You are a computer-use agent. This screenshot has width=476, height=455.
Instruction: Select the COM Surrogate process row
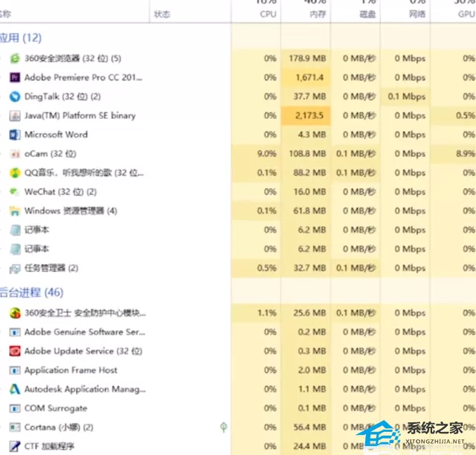[x=238, y=408]
